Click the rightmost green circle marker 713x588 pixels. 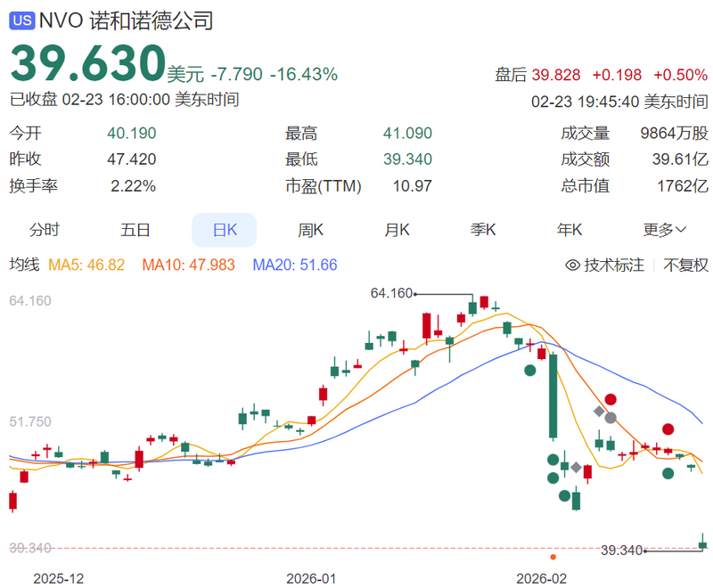coord(668,472)
